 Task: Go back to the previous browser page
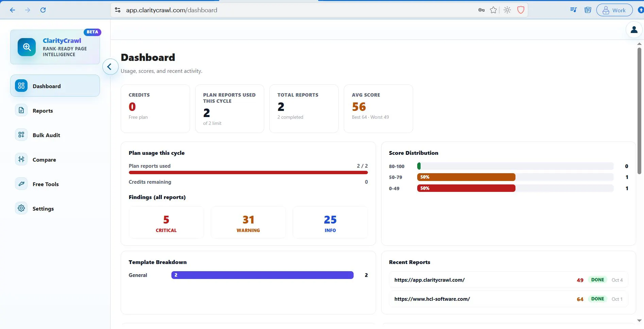pos(13,10)
